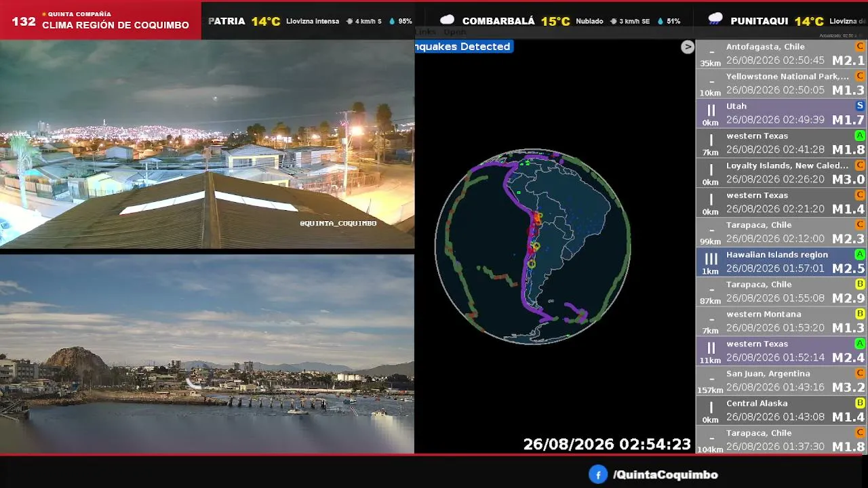Click the orange C badge on Loyalty Islands row

coord(860,165)
